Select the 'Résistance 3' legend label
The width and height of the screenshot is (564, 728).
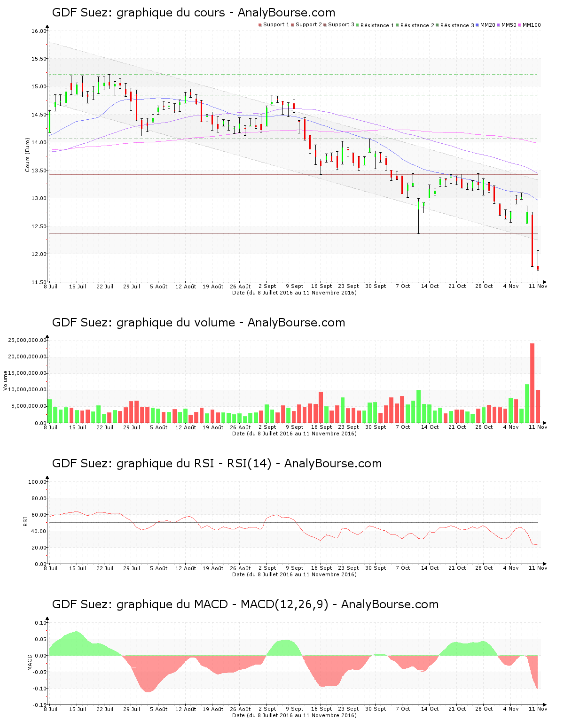pyautogui.click(x=457, y=25)
